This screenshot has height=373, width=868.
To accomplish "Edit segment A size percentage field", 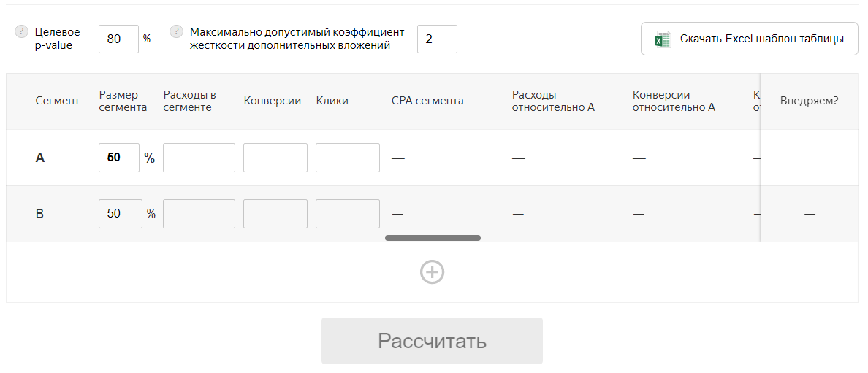I will [119, 158].
